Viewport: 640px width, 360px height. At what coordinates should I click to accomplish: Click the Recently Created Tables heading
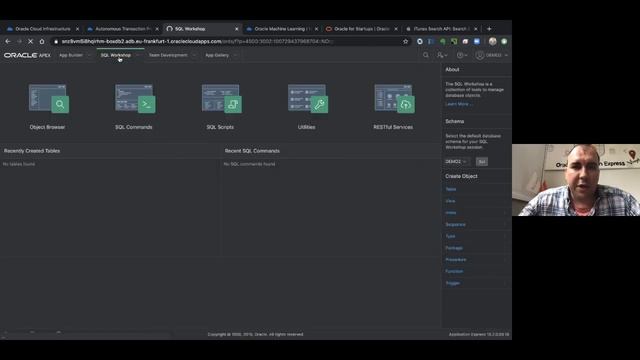[32, 151]
